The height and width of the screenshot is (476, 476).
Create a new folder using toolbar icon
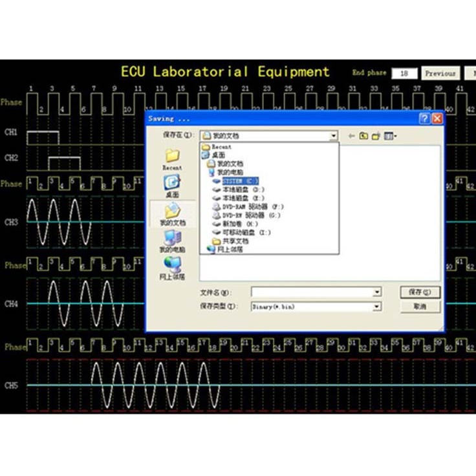point(375,136)
